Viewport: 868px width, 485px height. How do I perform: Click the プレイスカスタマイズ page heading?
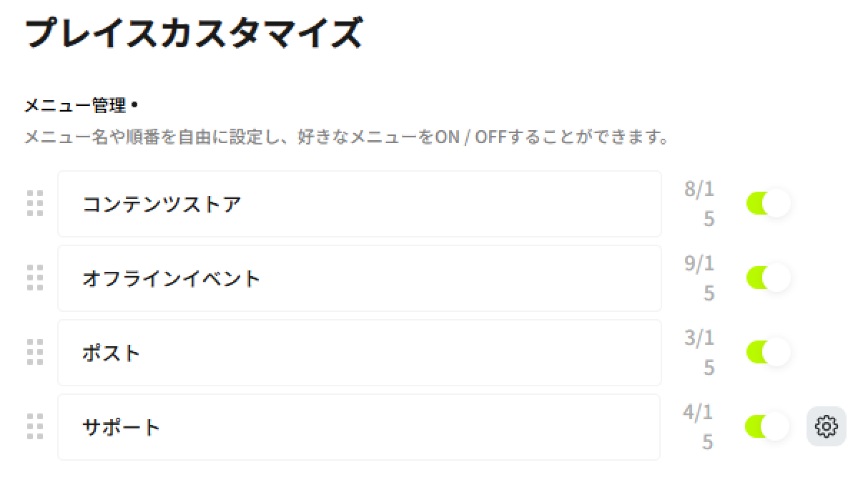[193, 33]
